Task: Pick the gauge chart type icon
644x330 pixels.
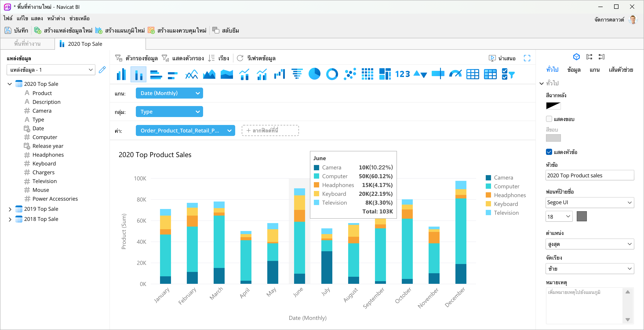Action: (455, 74)
